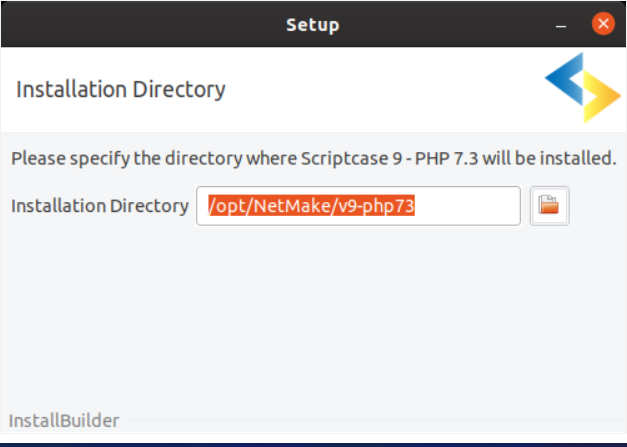Click 'Scriptcase 9 - PHP 7.3' in the description

pyautogui.click(x=389, y=159)
